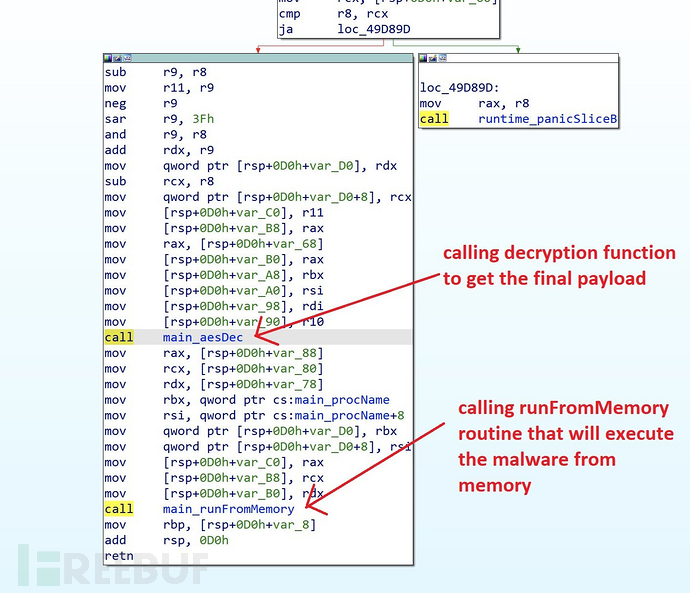The width and height of the screenshot is (690, 593).
Task: Click the green jump edge arrow to loc_49D89D
Action: (x=518, y=50)
